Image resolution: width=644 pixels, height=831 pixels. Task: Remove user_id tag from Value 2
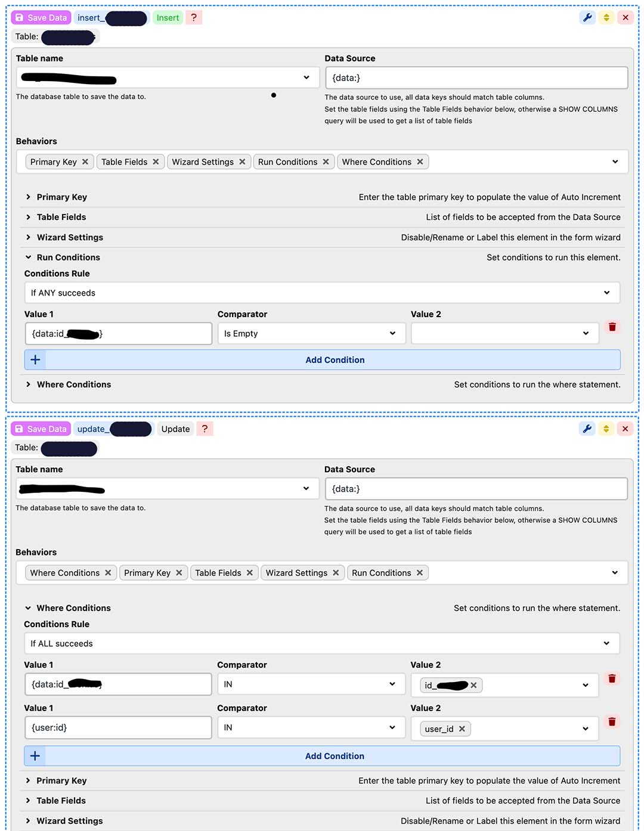coord(462,729)
